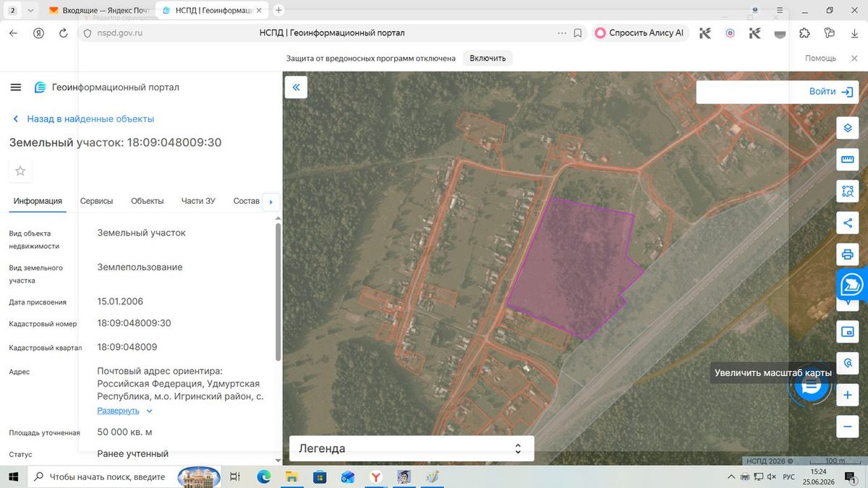868x488 pixels.
Task: Expand the Легенда panel
Action: click(412, 448)
